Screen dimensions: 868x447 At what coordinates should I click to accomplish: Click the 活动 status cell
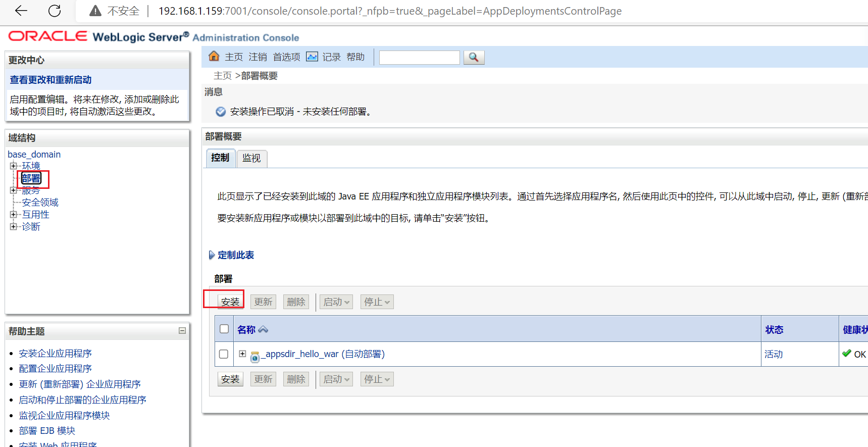coord(774,355)
